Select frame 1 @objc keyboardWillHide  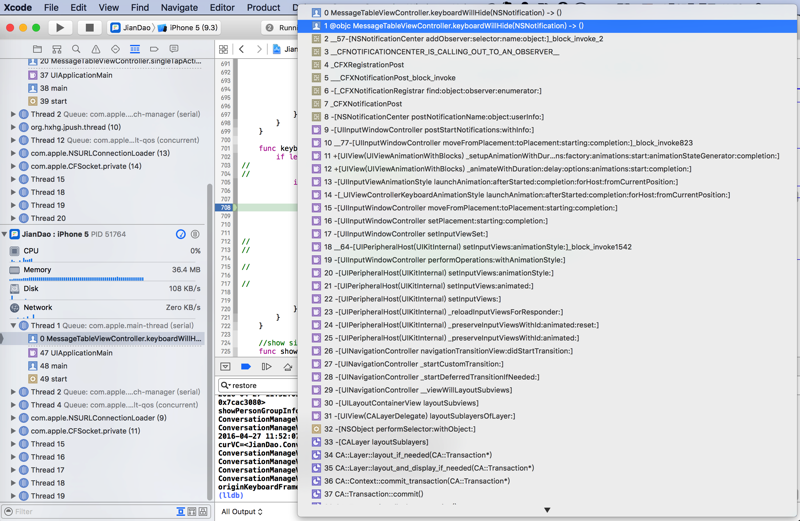tap(547, 26)
